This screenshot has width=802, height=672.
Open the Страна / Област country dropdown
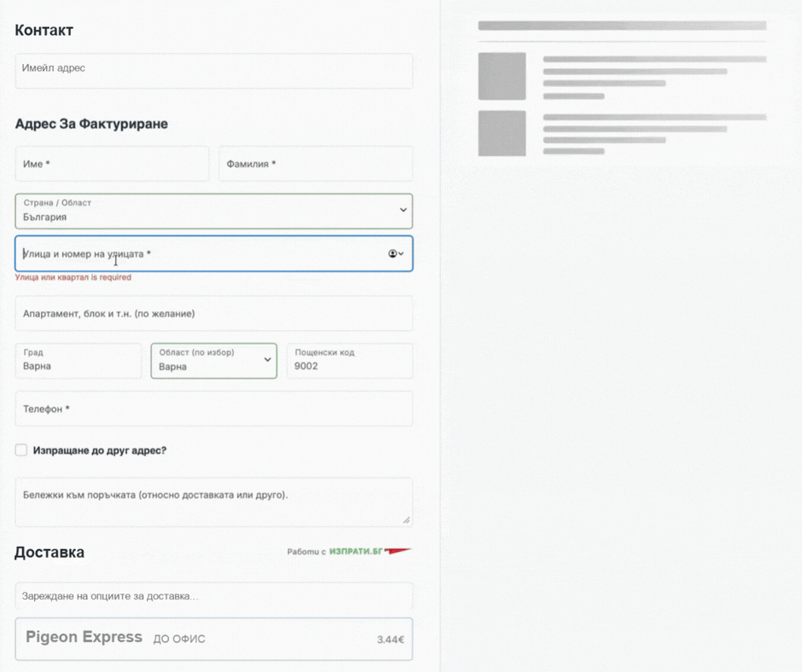tap(214, 211)
